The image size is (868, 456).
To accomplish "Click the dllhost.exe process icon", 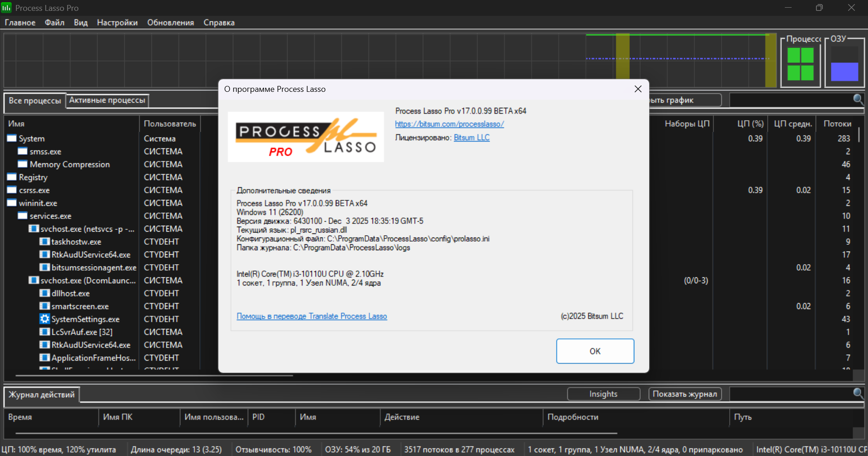I will (x=44, y=293).
